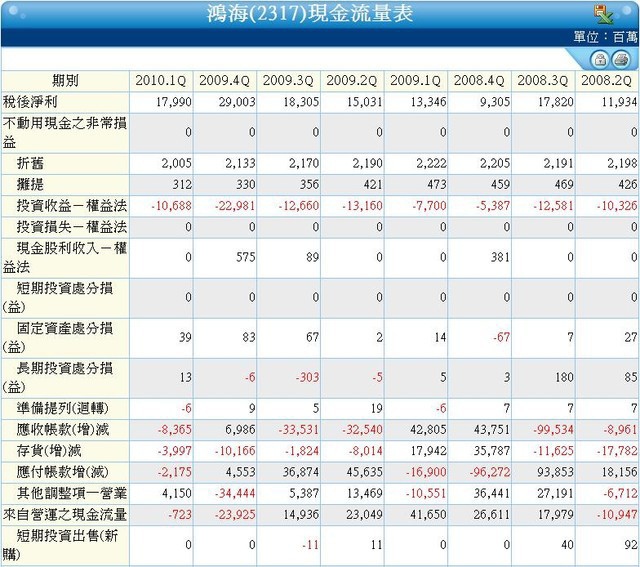640x567 pixels.
Task: Click the 投資損失－權益法 row label
Action: pos(72,227)
